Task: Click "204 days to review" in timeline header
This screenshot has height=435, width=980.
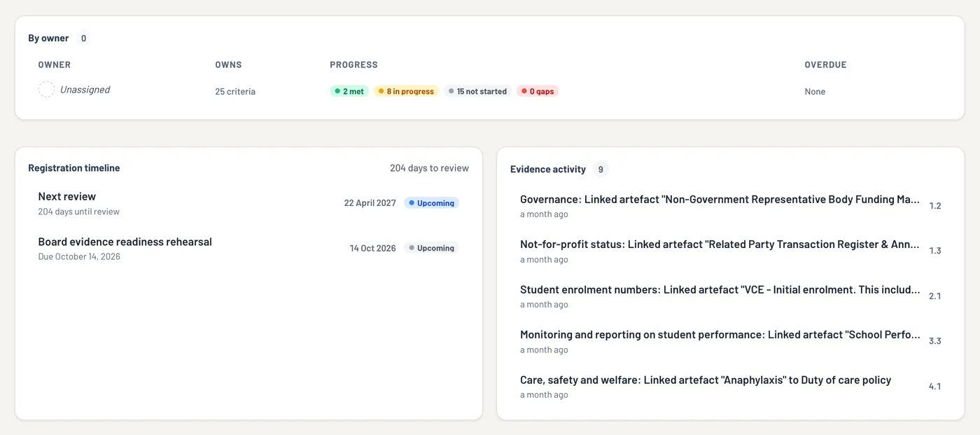Action: click(429, 168)
